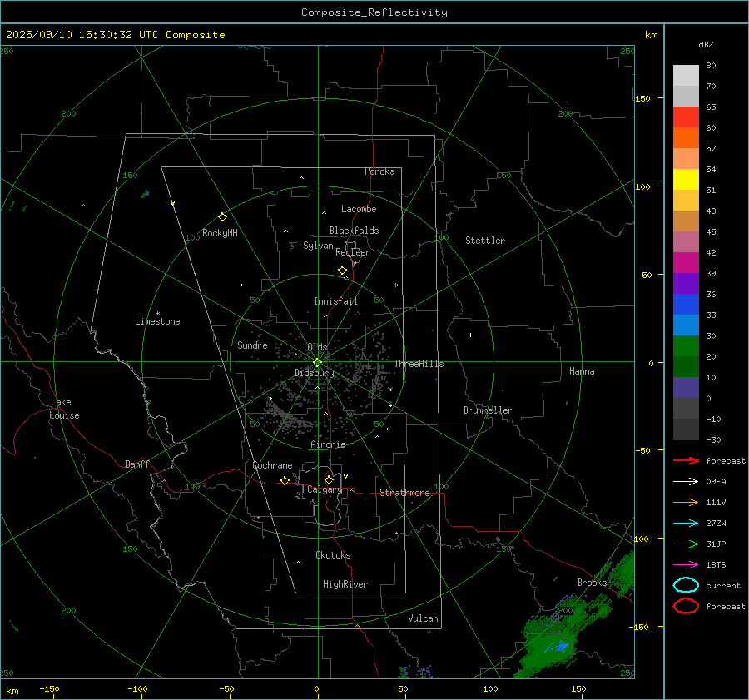Viewport: 749px width, 700px height.
Task: Click the green 30 dBZ color swatch
Action: 686,345
